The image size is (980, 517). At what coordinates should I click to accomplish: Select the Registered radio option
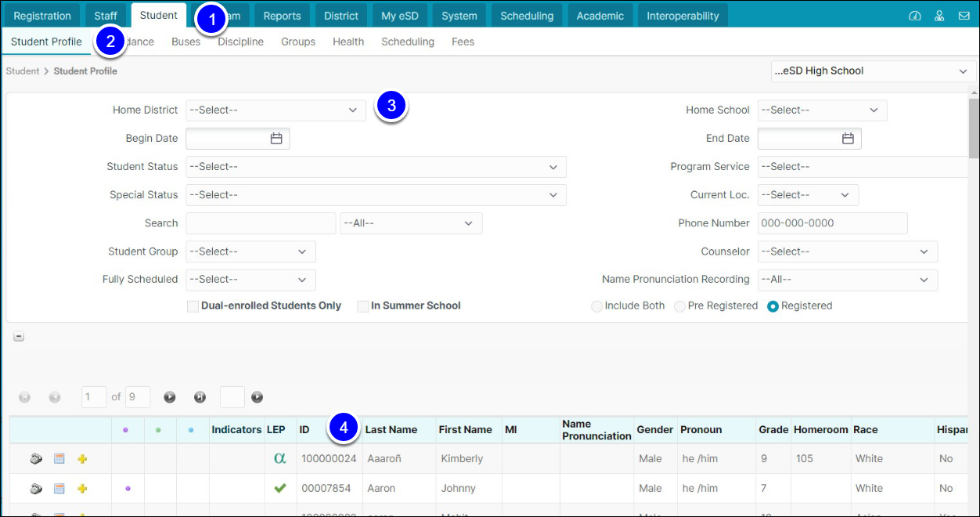pyautogui.click(x=773, y=306)
